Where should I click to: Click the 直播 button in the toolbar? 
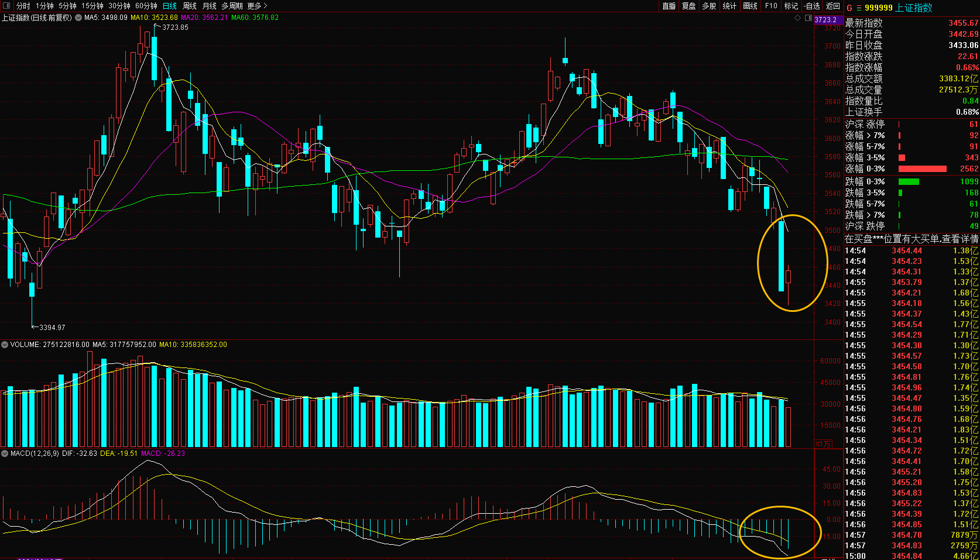point(669,6)
